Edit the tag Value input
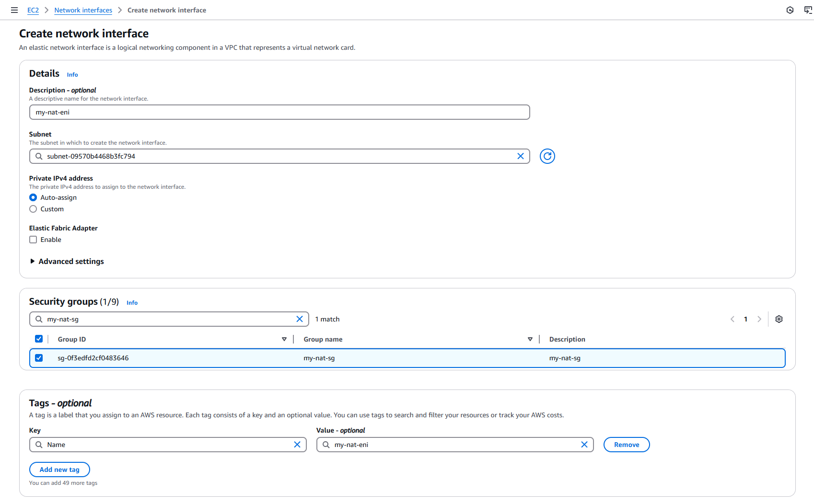This screenshot has width=814, height=504. pyautogui.click(x=455, y=445)
